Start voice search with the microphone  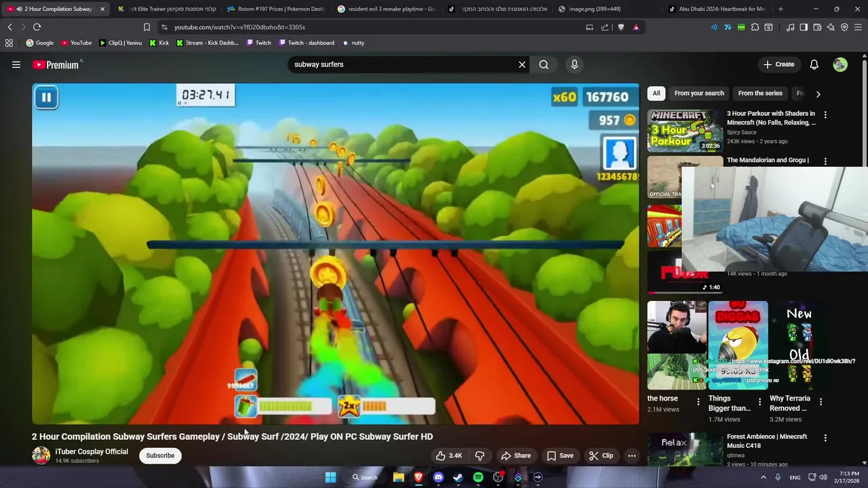[574, 64]
